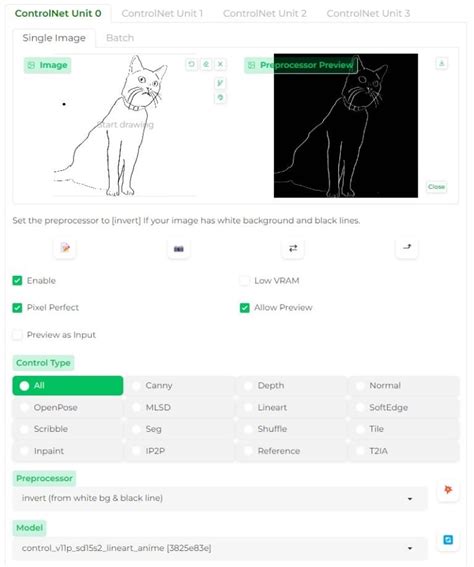Click the eraser icon on the image canvas
This screenshot has height=567, width=474.
click(206, 64)
